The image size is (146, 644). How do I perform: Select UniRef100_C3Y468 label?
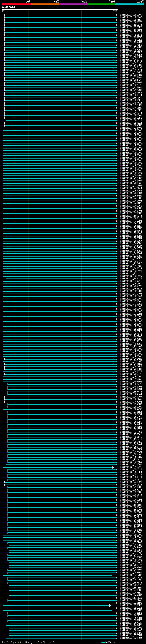pos(131,361)
